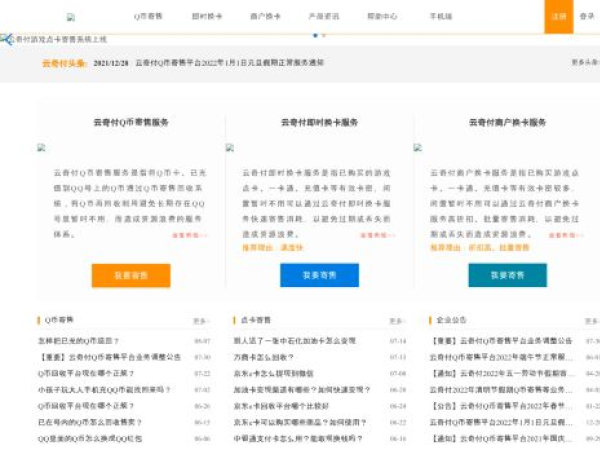Click the orange marker beside 点卡寄售 list heading
The height and width of the screenshot is (450, 600).
click(x=234, y=320)
